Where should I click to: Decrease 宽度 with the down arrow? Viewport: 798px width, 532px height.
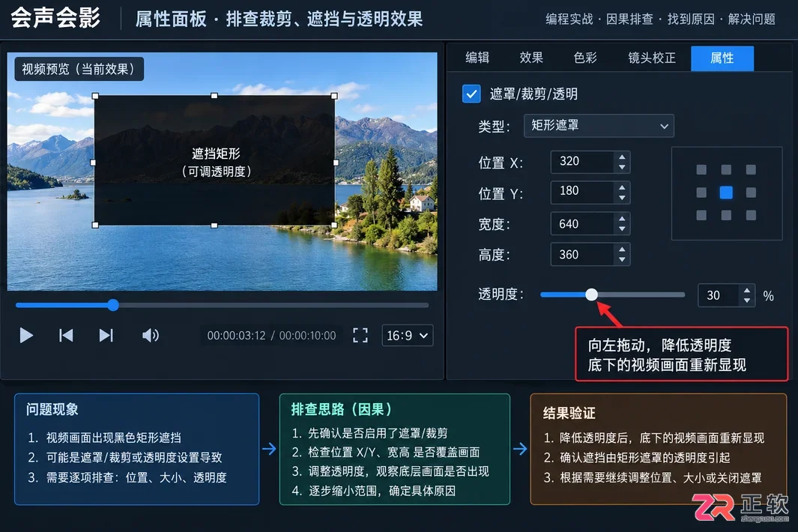pyautogui.click(x=622, y=229)
